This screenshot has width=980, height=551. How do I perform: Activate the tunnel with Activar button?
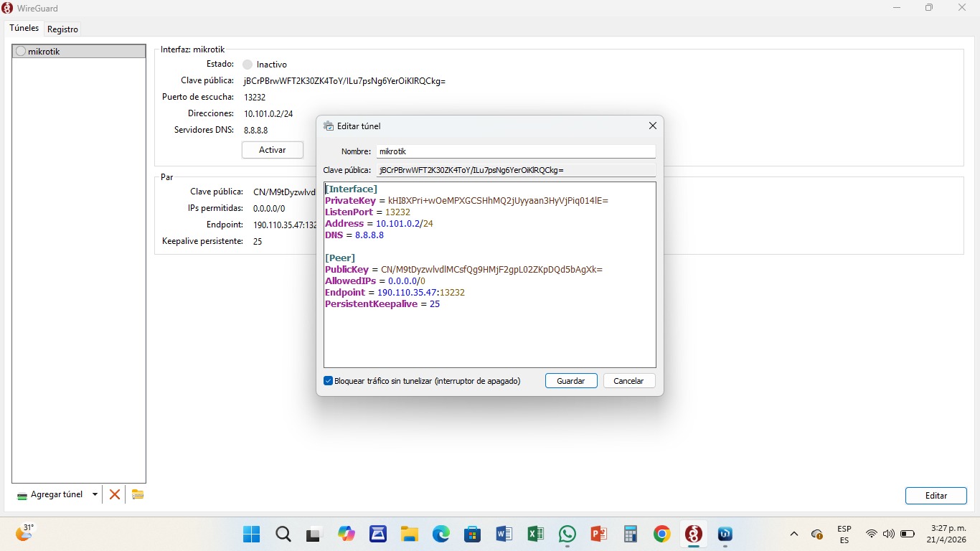(x=273, y=150)
